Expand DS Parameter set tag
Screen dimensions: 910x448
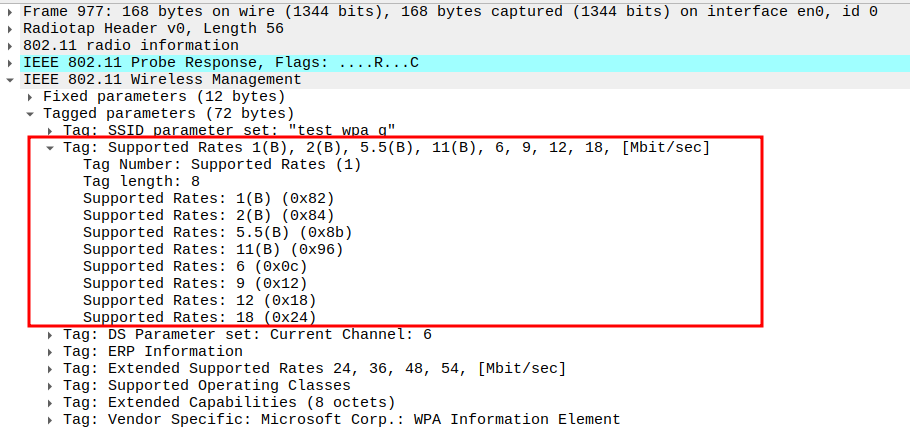tap(51, 334)
